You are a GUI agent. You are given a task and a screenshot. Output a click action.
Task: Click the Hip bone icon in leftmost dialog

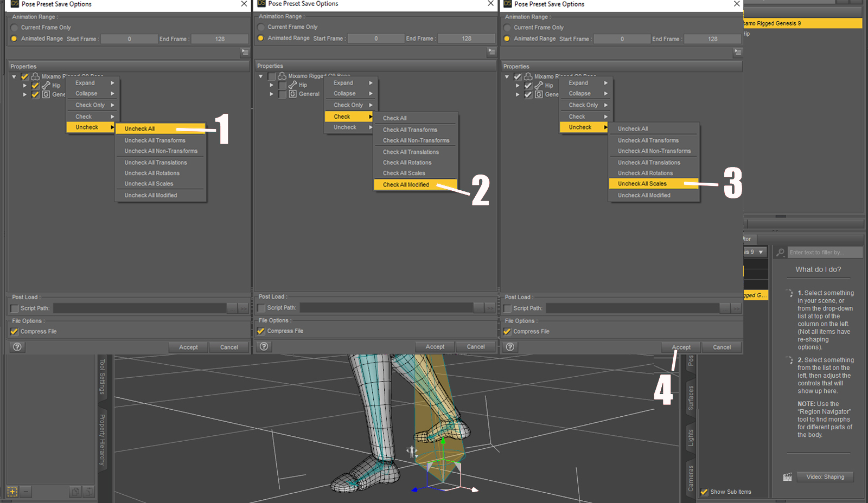(x=46, y=86)
